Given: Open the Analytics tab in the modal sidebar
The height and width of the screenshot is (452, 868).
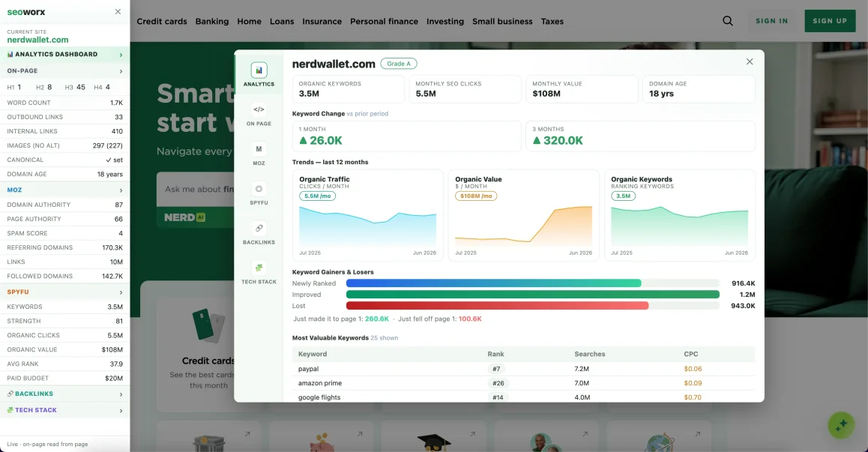Looking at the screenshot, I should click(x=259, y=74).
